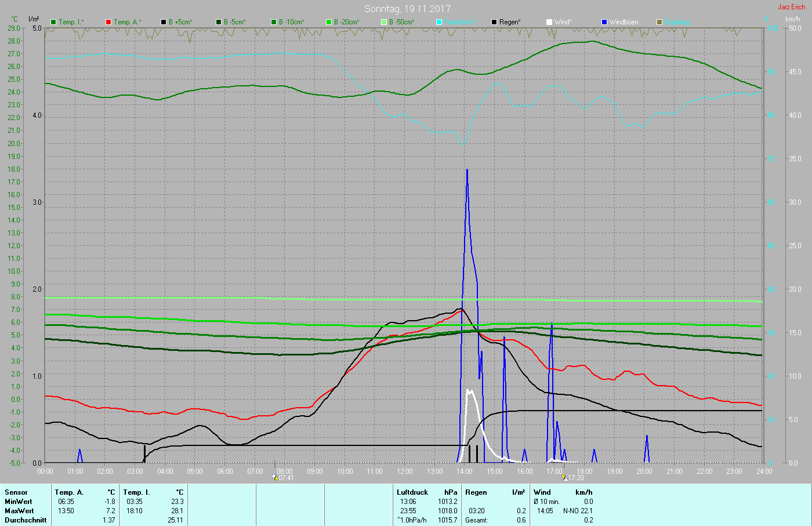Click the 'Temp. I.*' legend label
Screen dimensions: 812x526
(71, 22)
